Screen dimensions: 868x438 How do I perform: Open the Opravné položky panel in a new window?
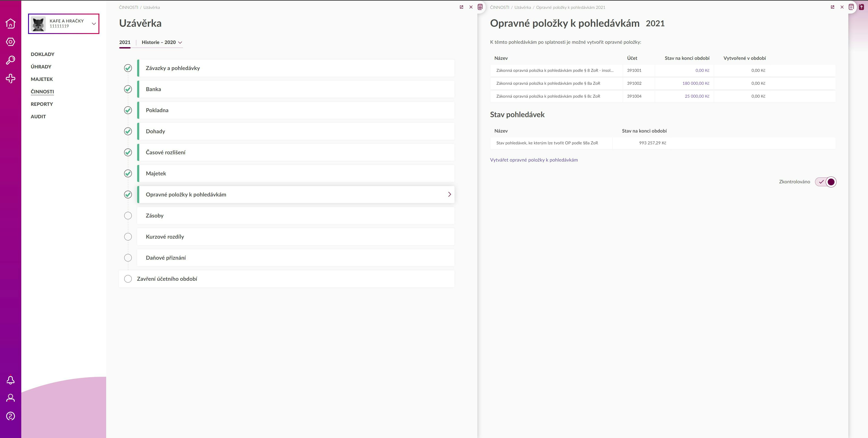click(832, 7)
